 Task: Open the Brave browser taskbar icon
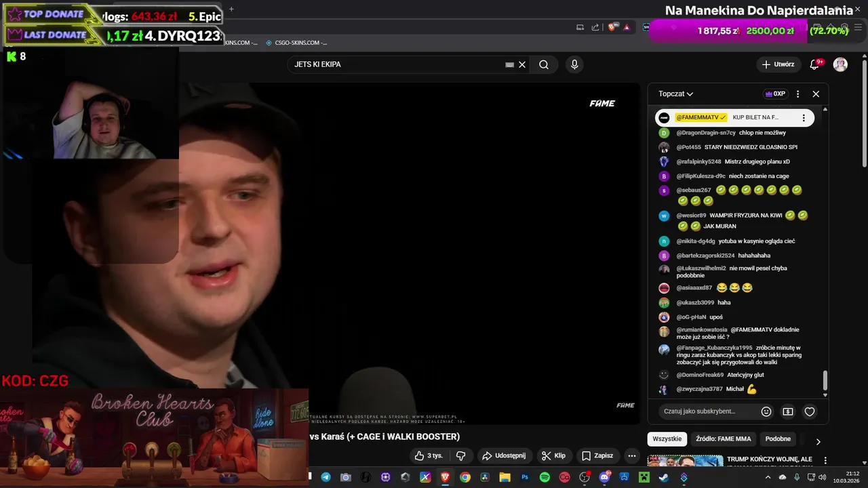(x=445, y=477)
